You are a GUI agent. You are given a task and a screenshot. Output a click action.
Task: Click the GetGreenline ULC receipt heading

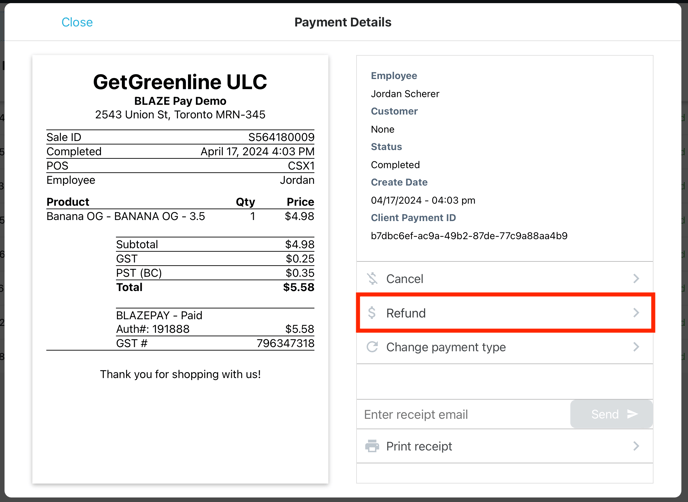(x=180, y=82)
